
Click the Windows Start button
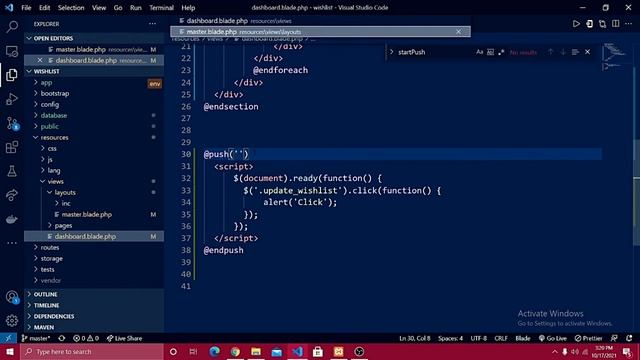[10, 352]
